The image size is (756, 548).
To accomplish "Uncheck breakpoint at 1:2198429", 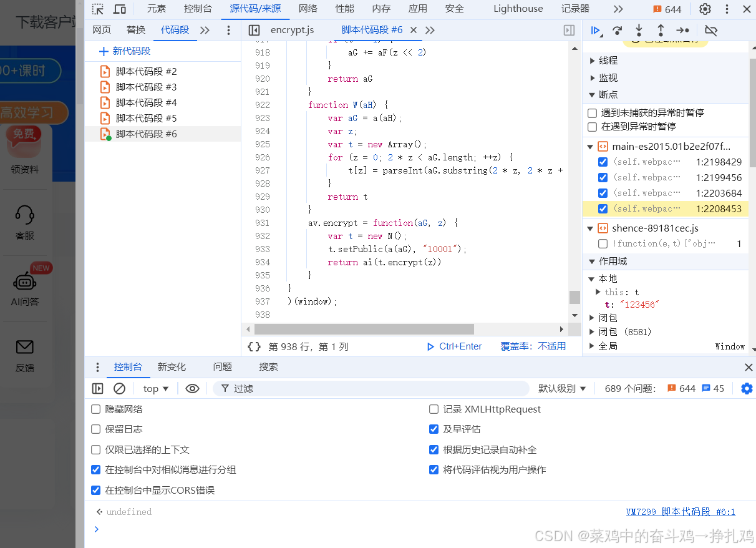I will pos(603,162).
